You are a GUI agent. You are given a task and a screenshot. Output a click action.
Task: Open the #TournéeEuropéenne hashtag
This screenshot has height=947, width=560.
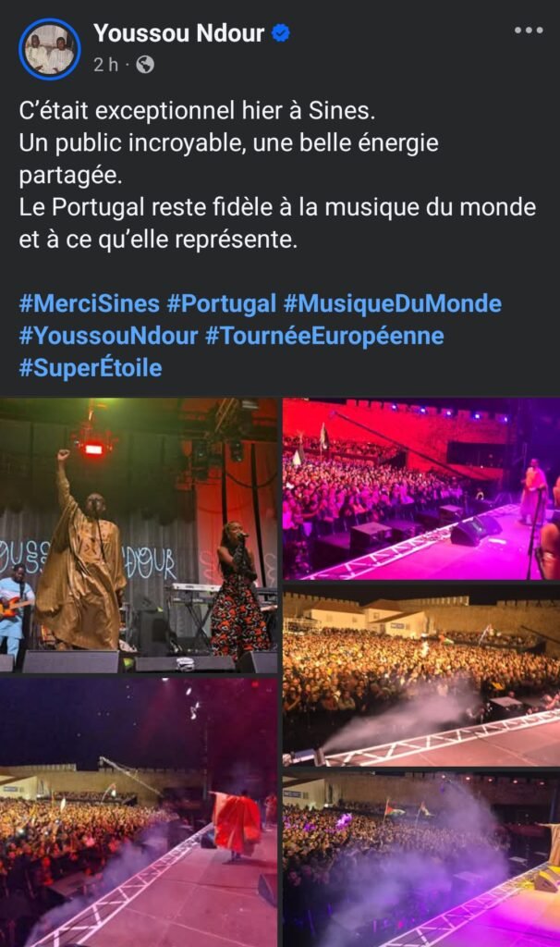pyautogui.click(x=324, y=335)
